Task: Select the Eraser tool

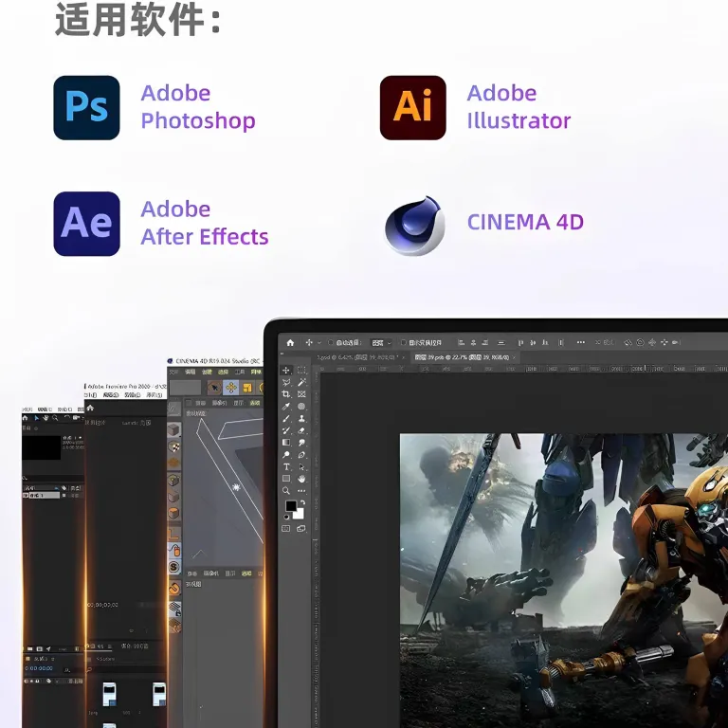Action: [301, 430]
